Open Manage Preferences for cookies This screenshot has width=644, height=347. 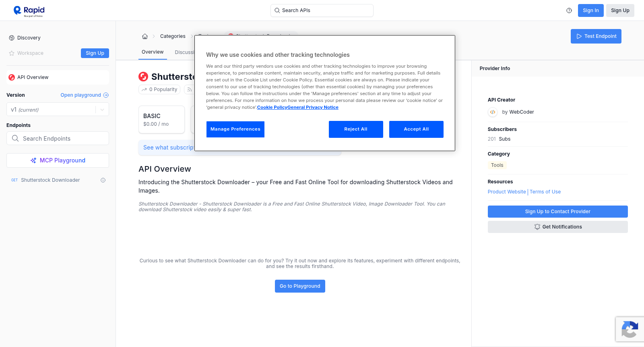pyautogui.click(x=235, y=129)
